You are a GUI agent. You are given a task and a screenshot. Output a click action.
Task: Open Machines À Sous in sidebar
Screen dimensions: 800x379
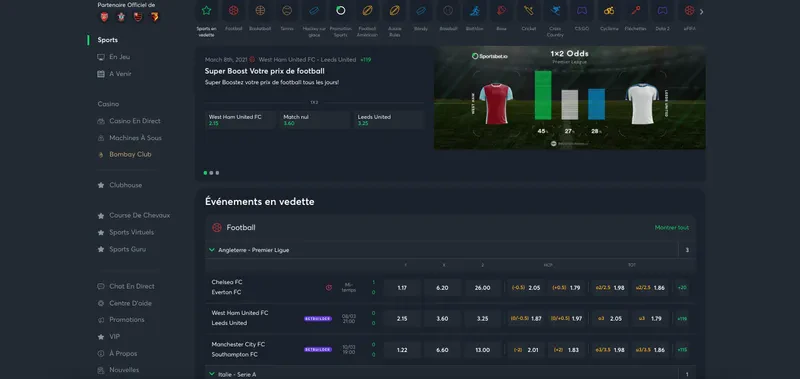tap(135, 138)
